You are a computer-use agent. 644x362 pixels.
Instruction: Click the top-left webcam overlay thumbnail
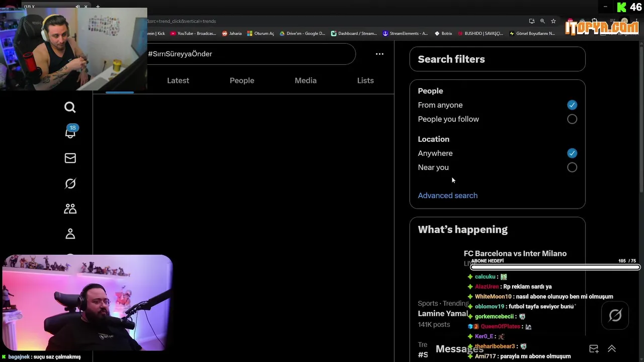click(x=73, y=49)
